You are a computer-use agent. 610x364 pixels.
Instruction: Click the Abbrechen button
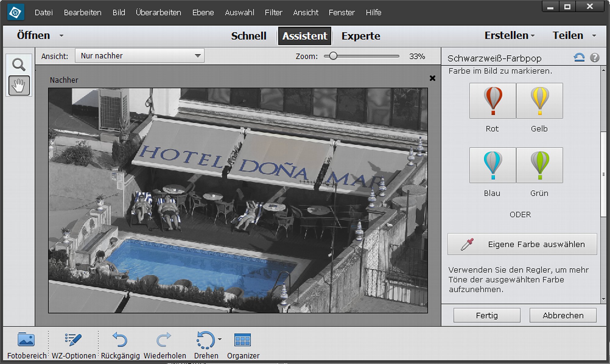click(563, 315)
